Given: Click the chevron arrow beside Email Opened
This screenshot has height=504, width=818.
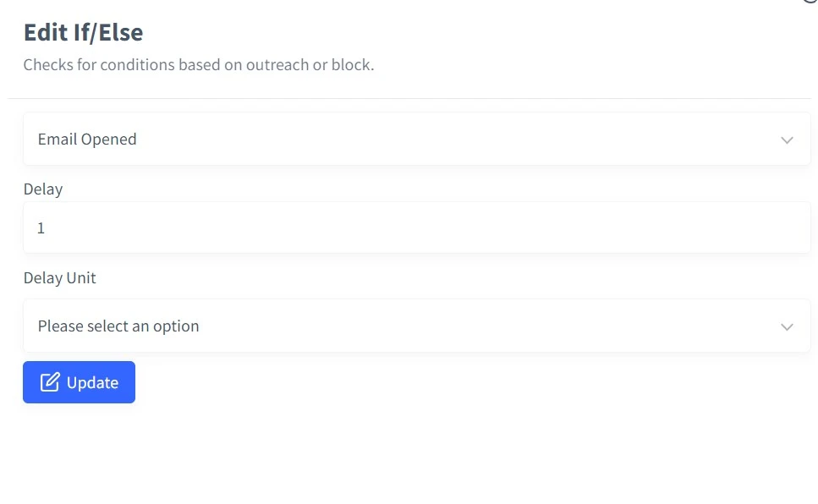Looking at the screenshot, I should click(787, 140).
